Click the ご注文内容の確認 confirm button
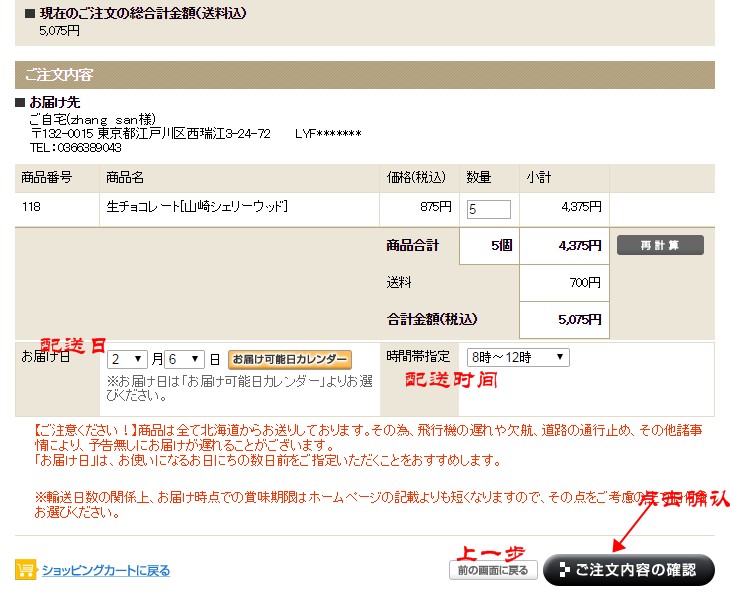 (x=628, y=570)
